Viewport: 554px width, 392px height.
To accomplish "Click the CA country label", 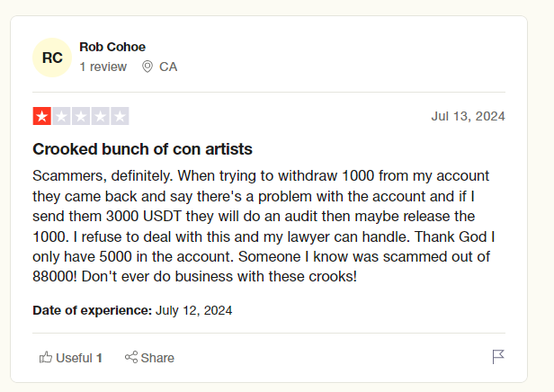I will coord(168,67).
